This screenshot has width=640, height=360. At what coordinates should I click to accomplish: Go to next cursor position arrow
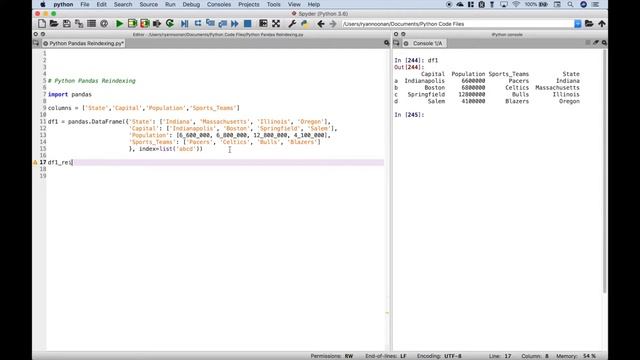[333, 24]
